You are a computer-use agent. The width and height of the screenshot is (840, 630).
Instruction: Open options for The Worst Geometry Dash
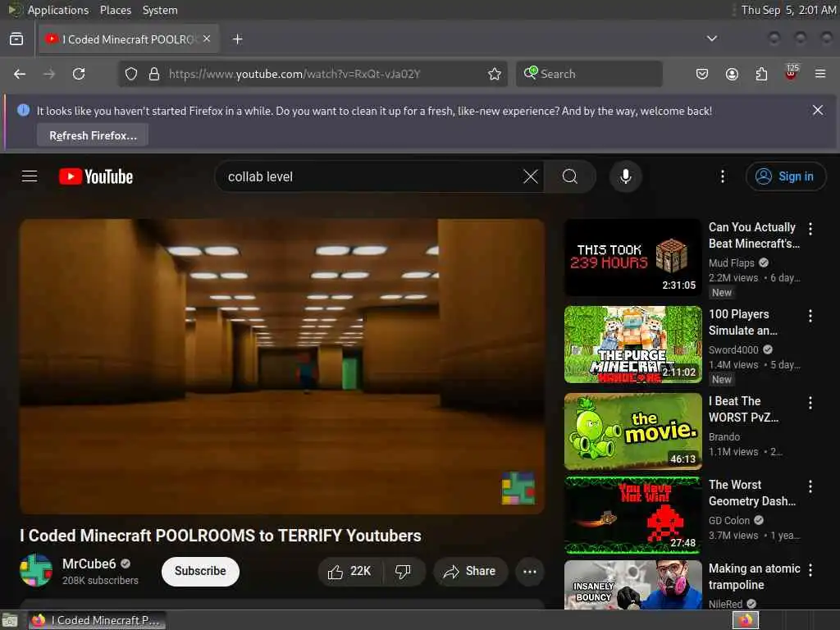[810, 486]
